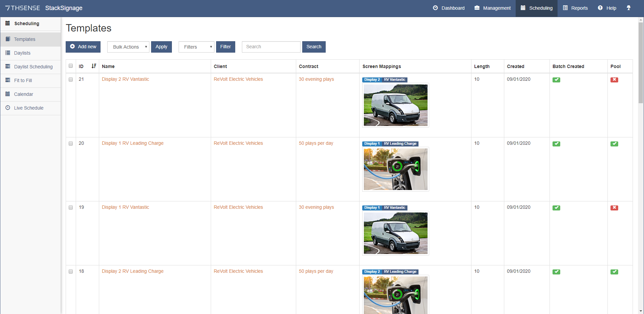644x314 pixels.
Task: Click the charging thumbnail for template 20
Action: click(396, 169)
